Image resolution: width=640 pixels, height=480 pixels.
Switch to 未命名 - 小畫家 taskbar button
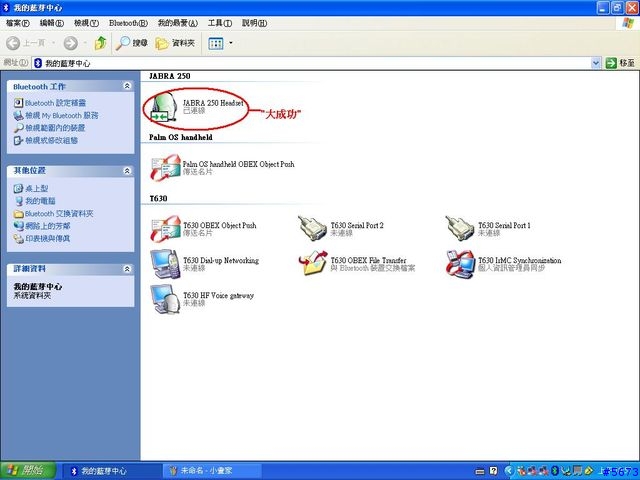211,471
